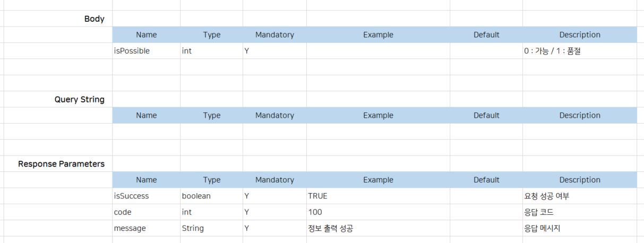Click the Response Parameters section label
Screen dimensions: 644x243
click(62, 164)
